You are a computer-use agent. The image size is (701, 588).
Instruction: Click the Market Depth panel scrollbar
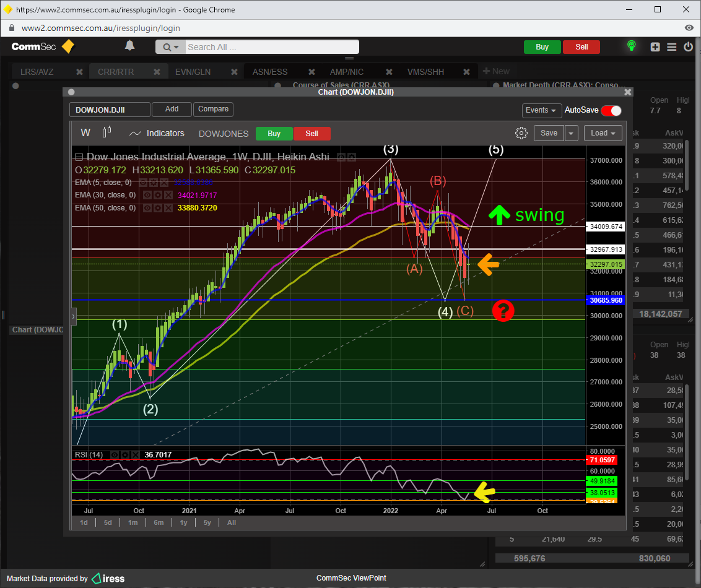tap(687, 165)
